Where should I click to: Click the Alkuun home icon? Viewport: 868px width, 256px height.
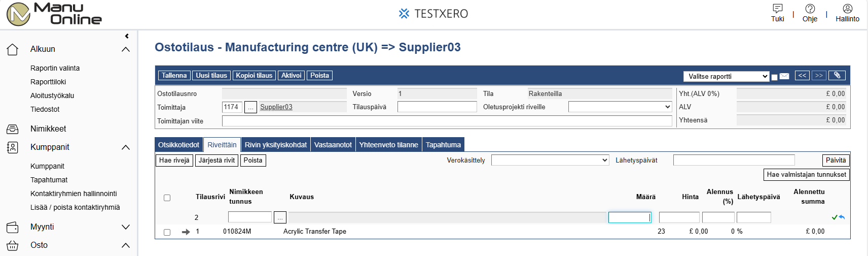point(13,49)
